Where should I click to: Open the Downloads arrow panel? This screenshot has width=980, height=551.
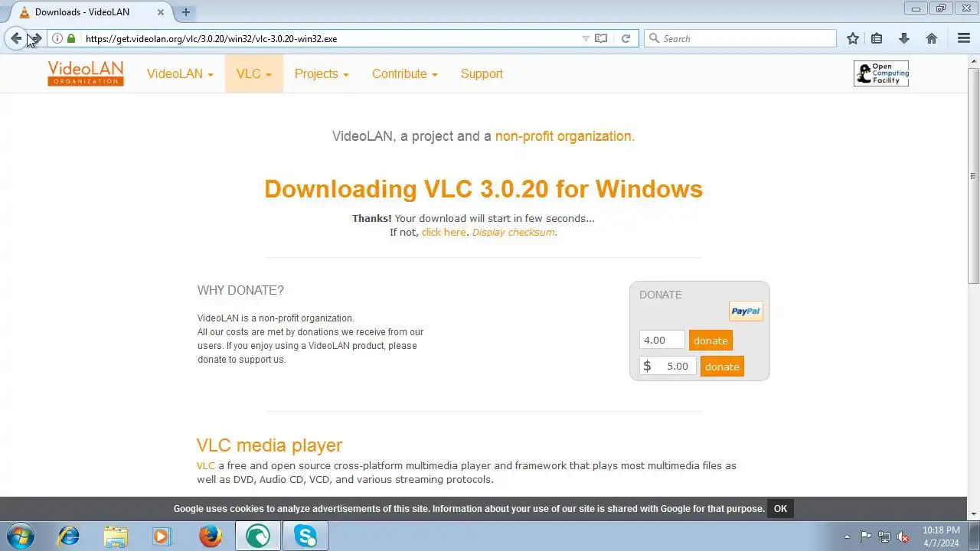click(x=904, y=38)
